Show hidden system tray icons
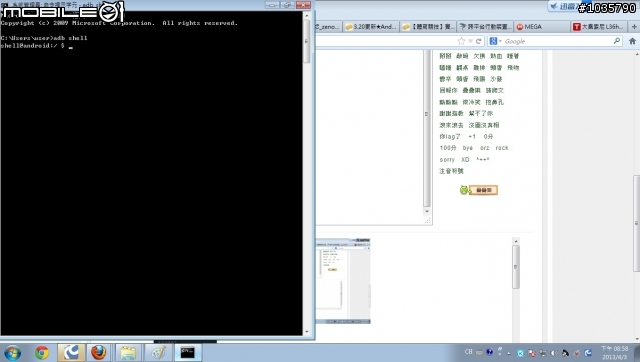 tap(509, 353)
